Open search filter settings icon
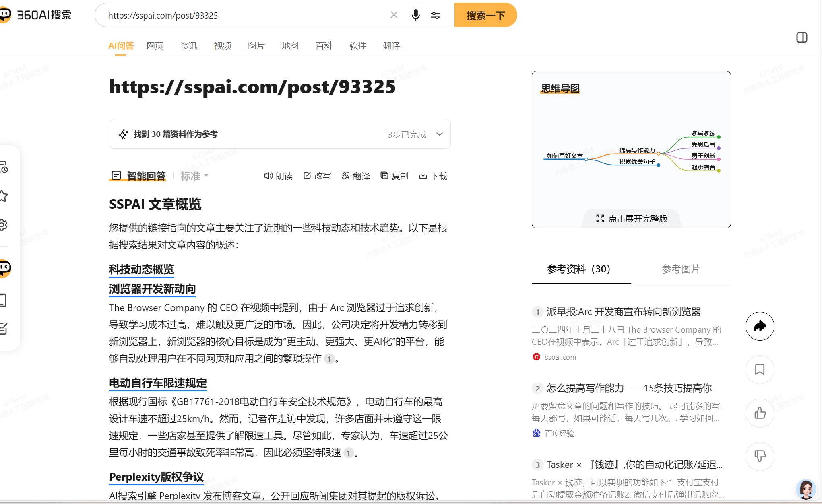Screen dimensions: 822x504 point(435,15)
